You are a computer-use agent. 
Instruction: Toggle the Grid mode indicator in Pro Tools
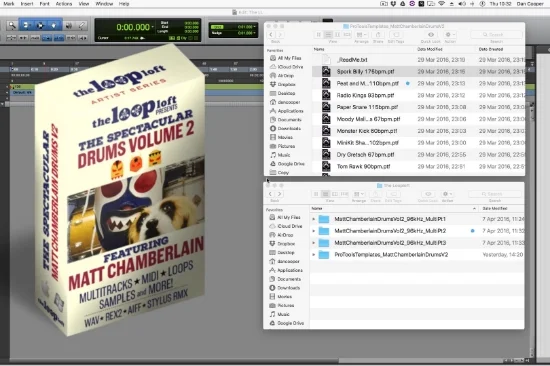click(217, 27)
